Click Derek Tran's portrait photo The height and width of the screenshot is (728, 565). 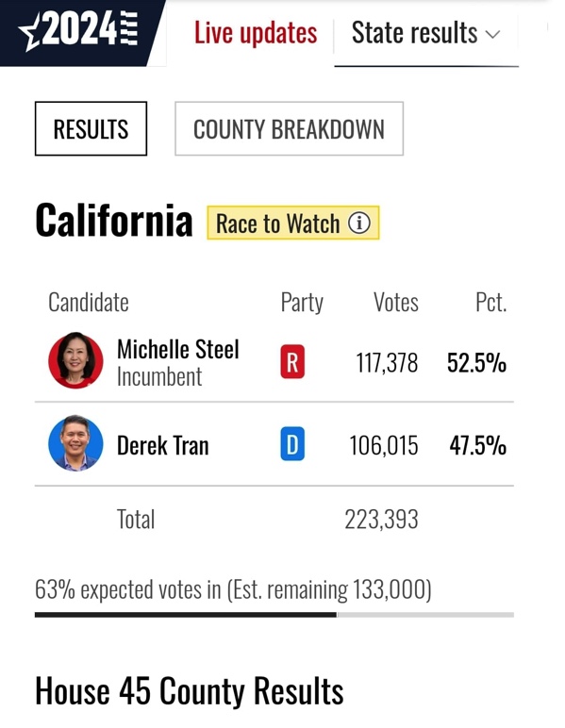(x=75, y=443)
